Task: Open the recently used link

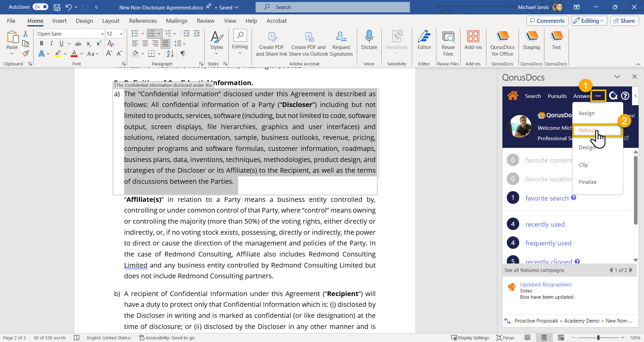Action: [x=545, y=224]
